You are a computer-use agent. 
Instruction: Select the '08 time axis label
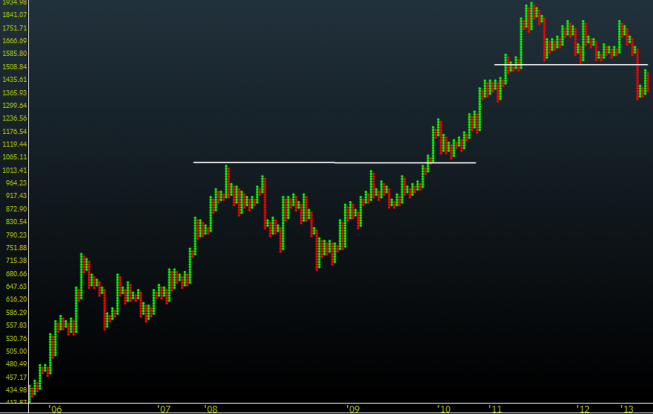point(211,409)
